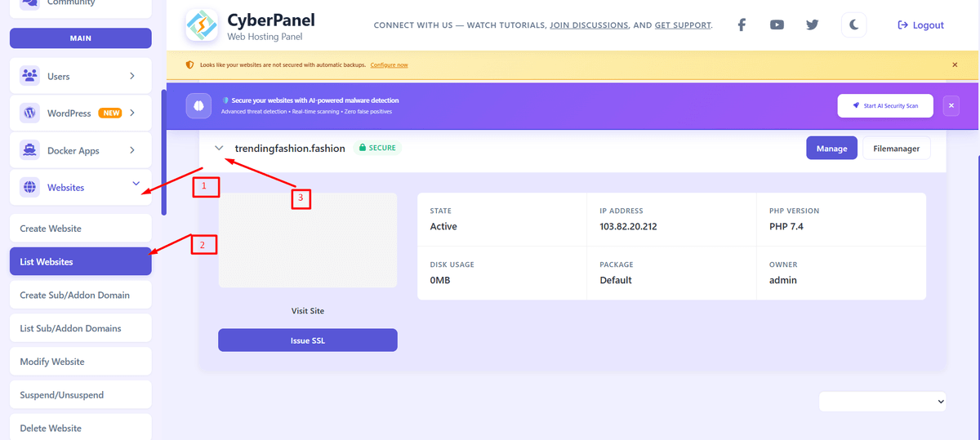Open the empty dropdown at bottom right
980x440 pixels.
pyautogui.click(x=882, y=401)
